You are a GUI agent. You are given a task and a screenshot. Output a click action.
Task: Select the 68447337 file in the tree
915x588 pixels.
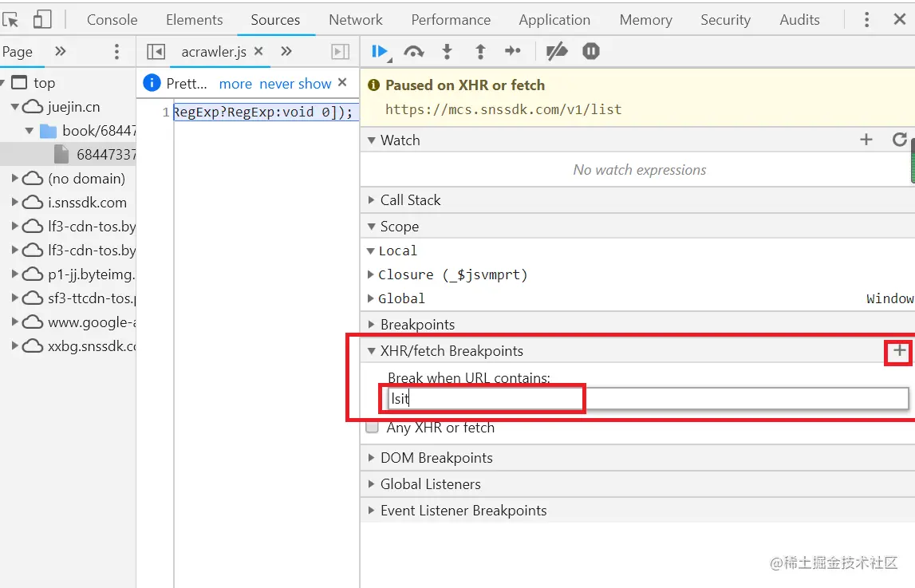click(68, 155)
